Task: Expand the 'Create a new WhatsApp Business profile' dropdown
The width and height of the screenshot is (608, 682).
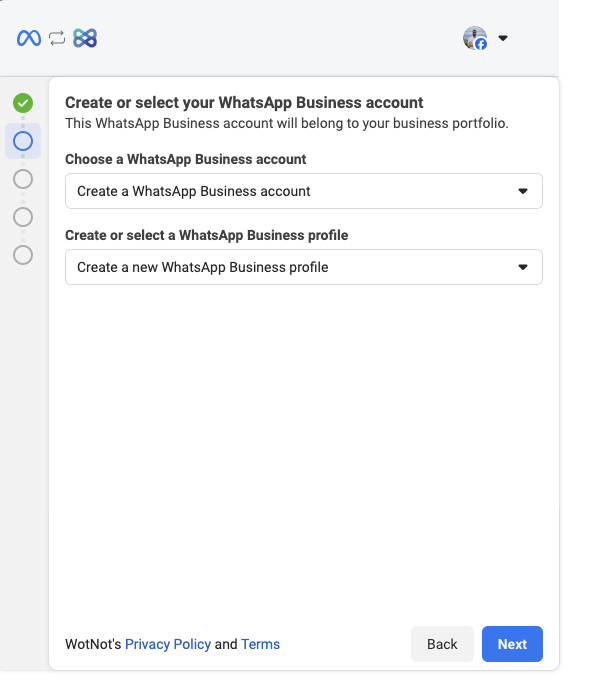Action: tap(303, 267)
